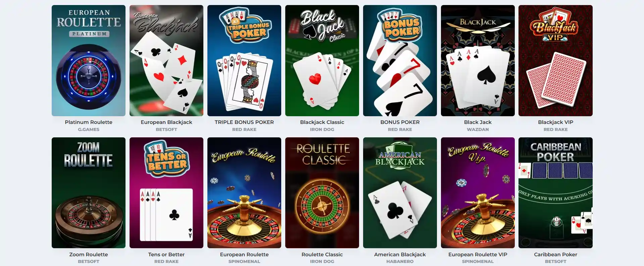Click the American Blackjack thumbnail
The height and width of the screenshot is (266, 644).
(400, 193)
